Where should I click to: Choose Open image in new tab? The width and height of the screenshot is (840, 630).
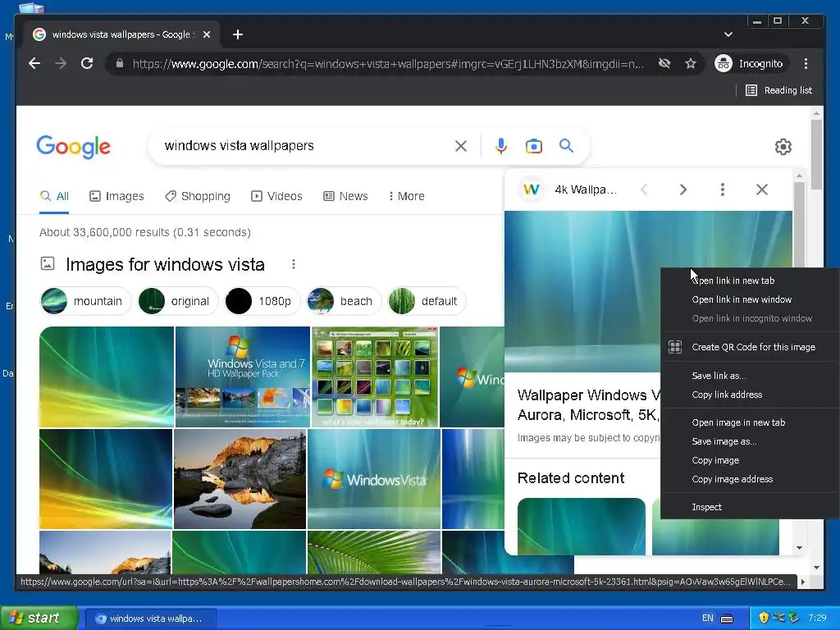(750, 422)
